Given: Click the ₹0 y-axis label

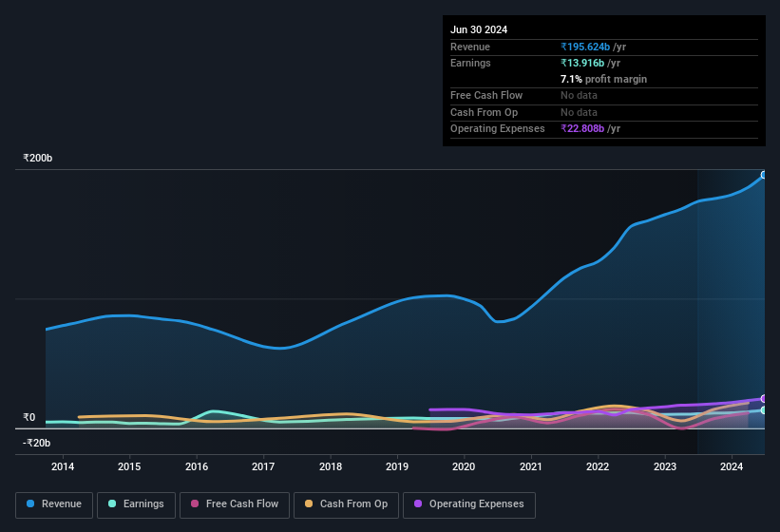Looking at the screenshot, I should [29, 417].
